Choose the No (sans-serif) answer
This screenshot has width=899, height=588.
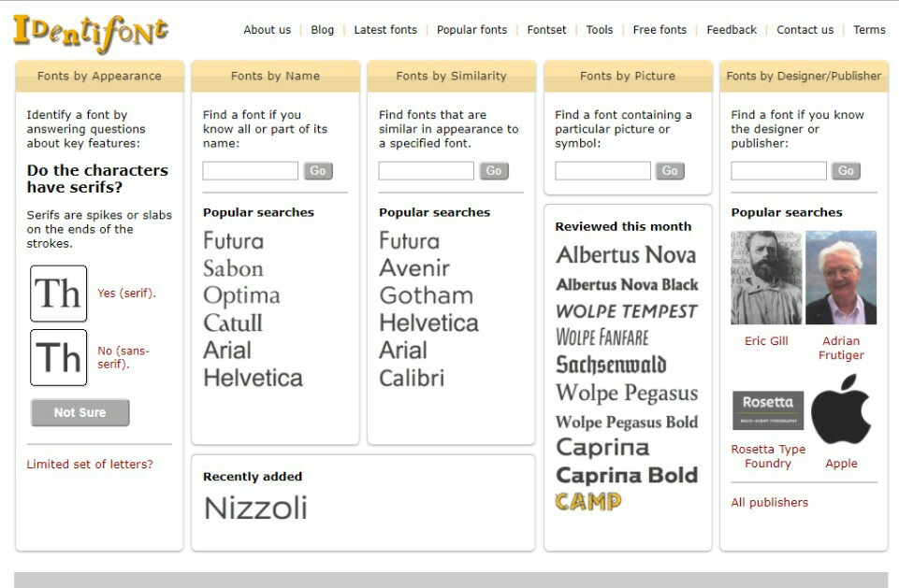(x=123, y=357)
